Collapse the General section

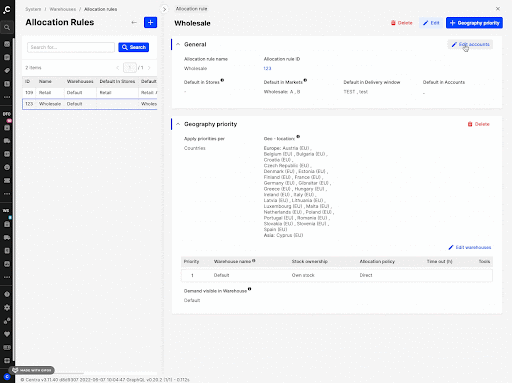click(x=178, y=44)
